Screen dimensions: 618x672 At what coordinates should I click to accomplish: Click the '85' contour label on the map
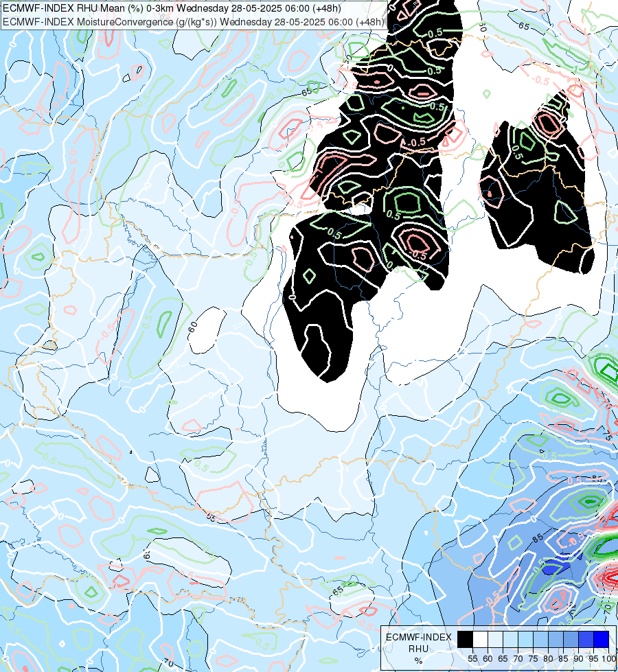click(538, 538)
